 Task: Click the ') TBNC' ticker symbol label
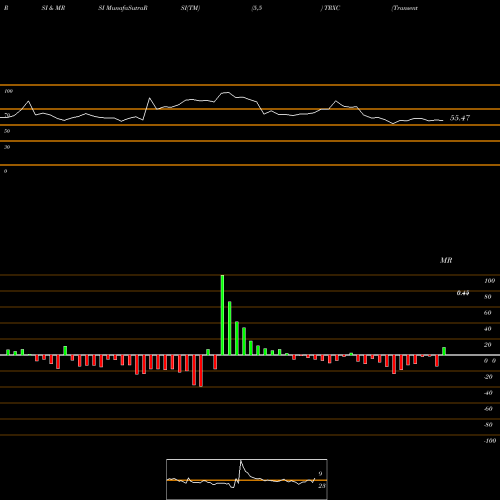pos(331,8)
